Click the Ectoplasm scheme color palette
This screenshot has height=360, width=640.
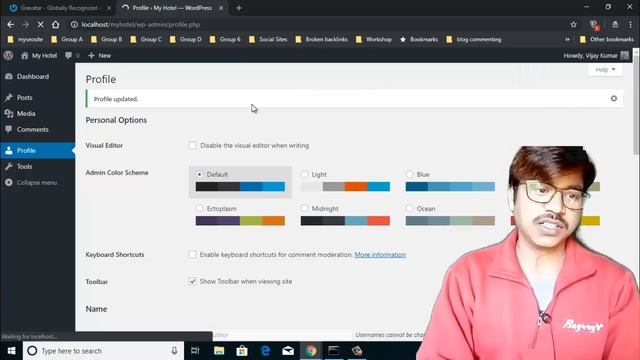[x=240, y=221]
